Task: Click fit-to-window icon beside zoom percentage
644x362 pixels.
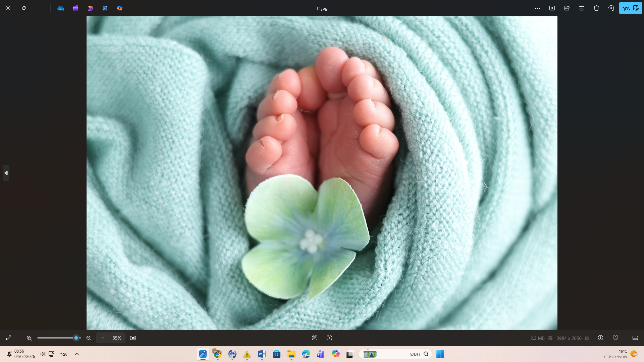Action: coord(133,338)
